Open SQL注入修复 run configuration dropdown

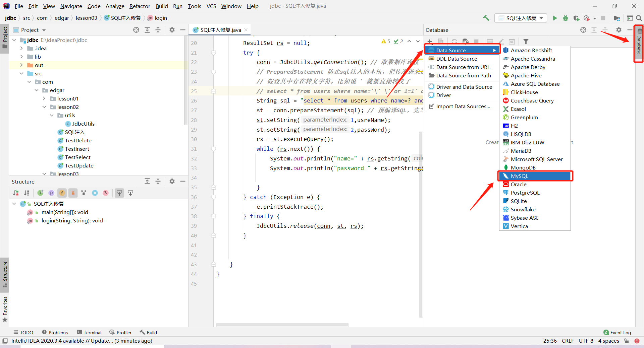point(521,18)
